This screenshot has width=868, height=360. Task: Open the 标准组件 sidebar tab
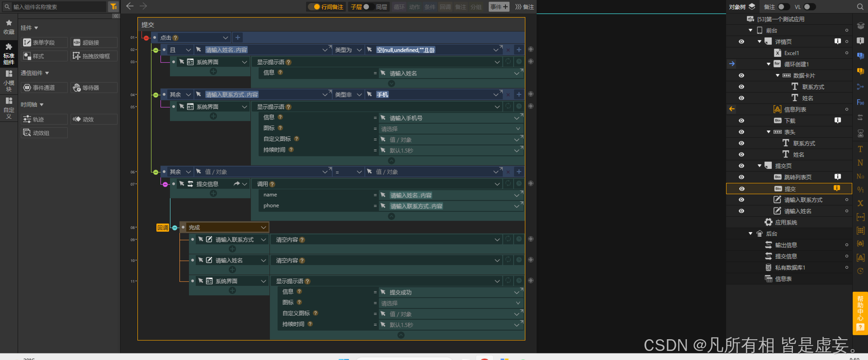(x=9, y=54)
